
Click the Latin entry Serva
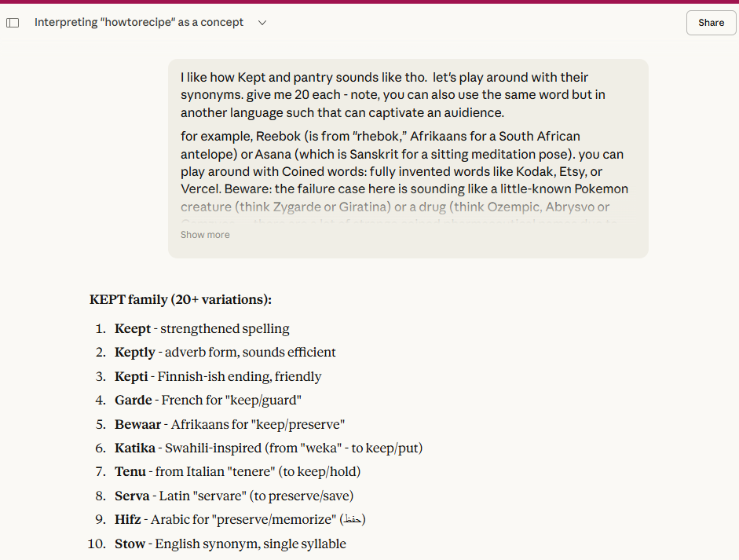click(132, 496)
